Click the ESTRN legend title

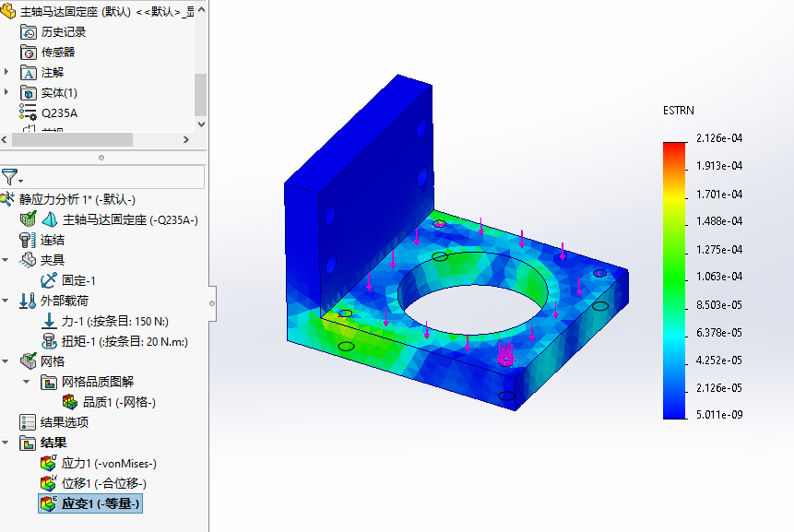pyautogui.click(x=678, y=111)
